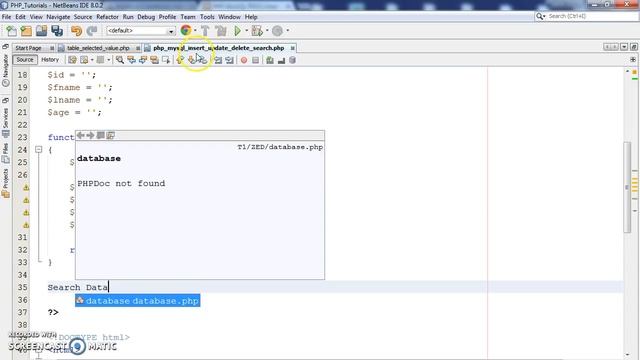
Task: Open the Window menu
Action: click(229, 17)
